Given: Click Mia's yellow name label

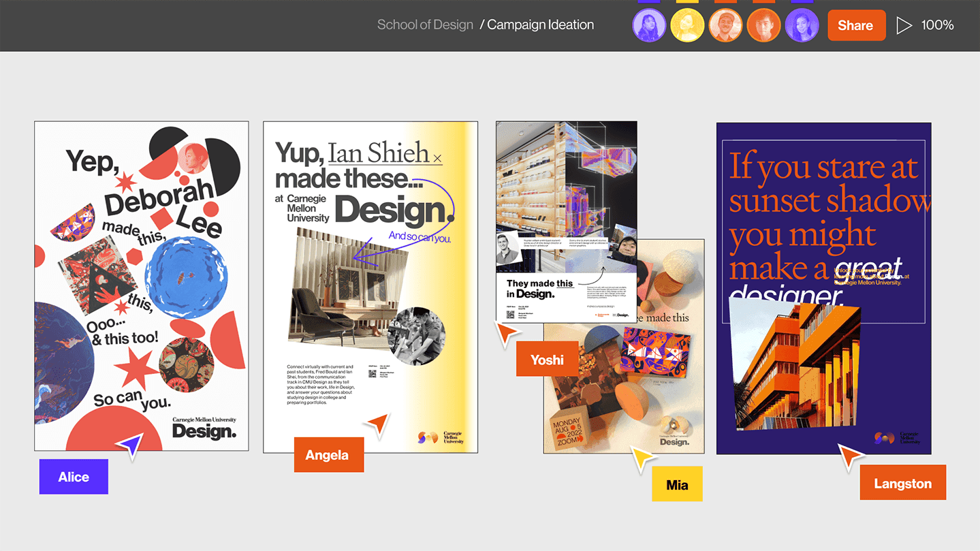Looking at the screenshot, I should coord(677,484).
